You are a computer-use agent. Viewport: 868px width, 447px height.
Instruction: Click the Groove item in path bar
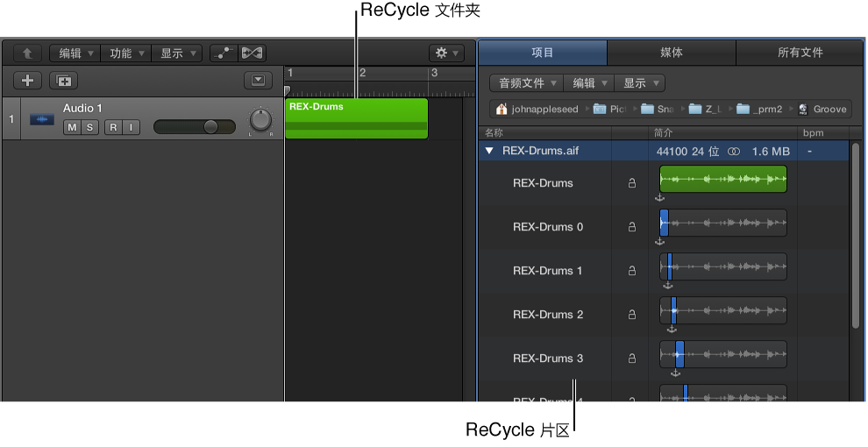822,109
